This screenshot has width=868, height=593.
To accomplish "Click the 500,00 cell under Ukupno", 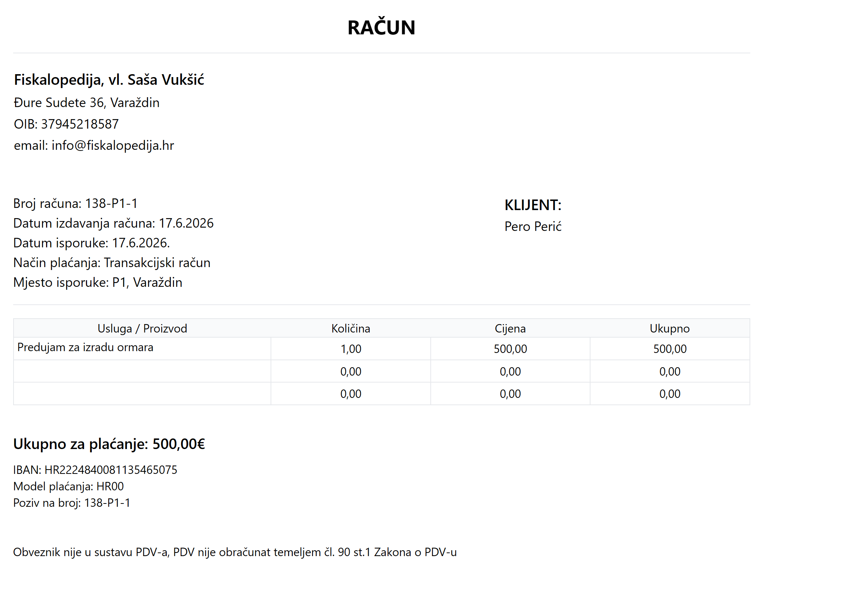I will tap(670, 349).
